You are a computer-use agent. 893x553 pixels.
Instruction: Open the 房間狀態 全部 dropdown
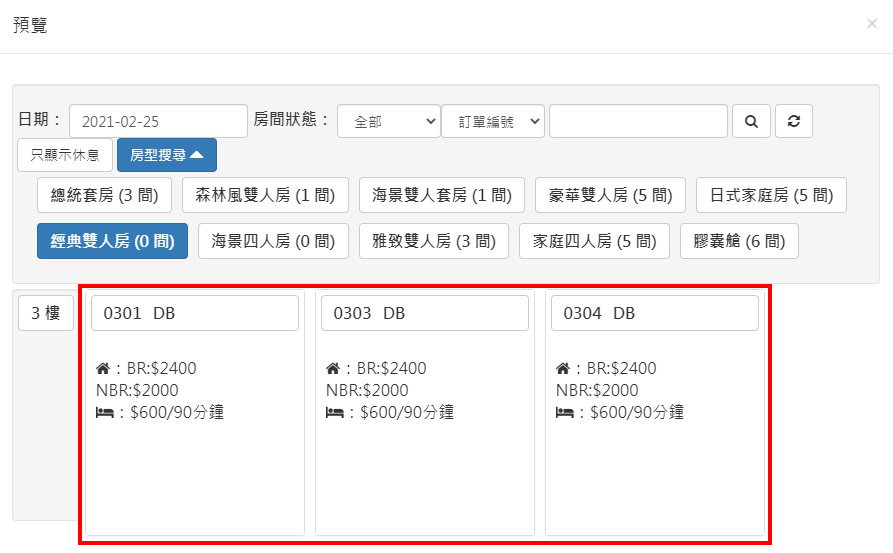[x=388, y=121]
